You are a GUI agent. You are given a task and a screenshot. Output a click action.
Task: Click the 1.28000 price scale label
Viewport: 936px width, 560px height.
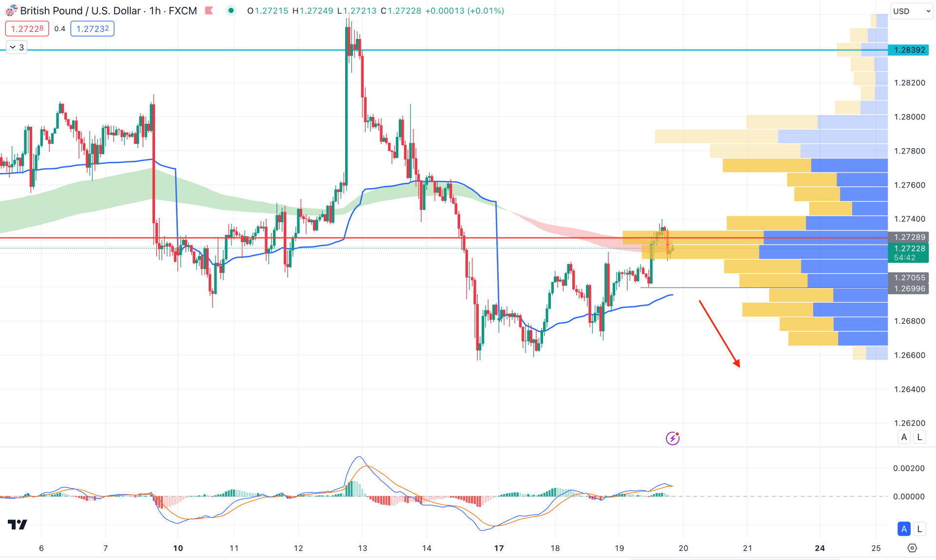tap(909, 116)
